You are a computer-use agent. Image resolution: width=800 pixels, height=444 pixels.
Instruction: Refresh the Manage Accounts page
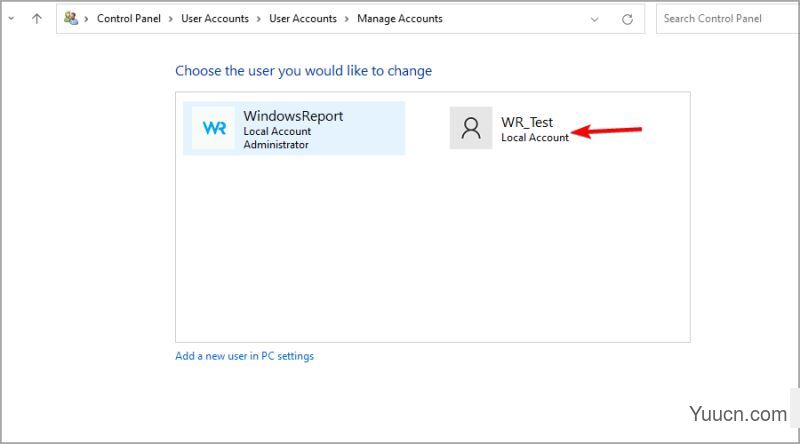tap(628, 19)
